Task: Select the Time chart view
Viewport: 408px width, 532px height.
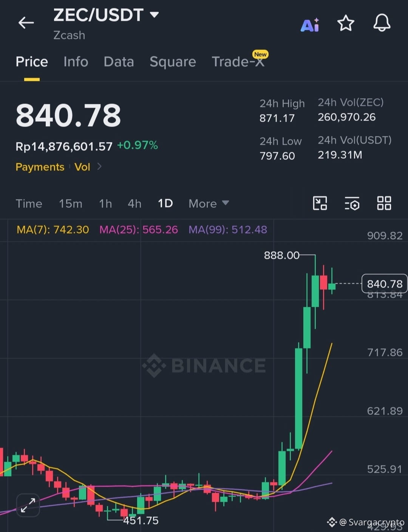Action: 29,204
